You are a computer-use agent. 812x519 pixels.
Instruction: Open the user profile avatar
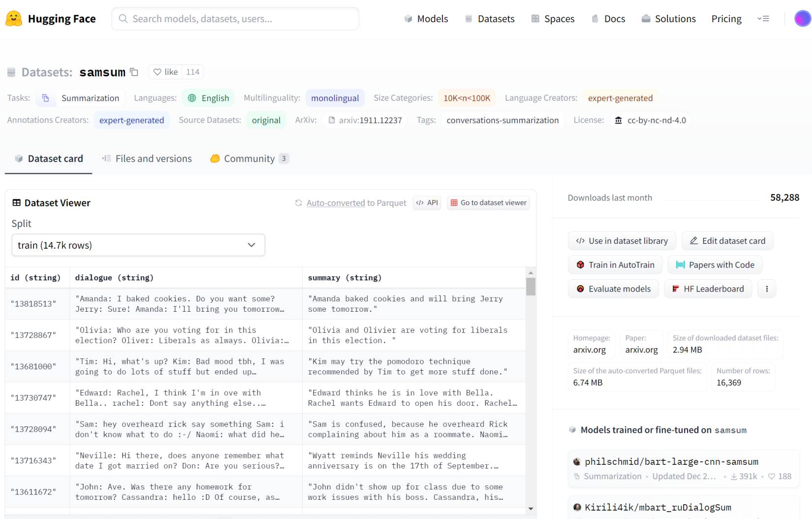[x=802, y=19]
